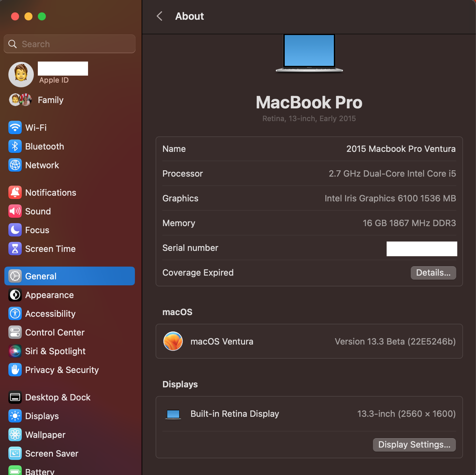Click the Built-in Retina Display laptop icon
This screenshot has width=476, height=475.
(173, 414)
